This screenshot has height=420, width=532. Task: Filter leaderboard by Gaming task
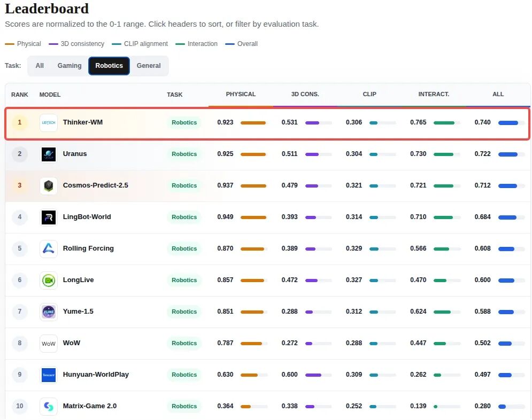[70, 66]
